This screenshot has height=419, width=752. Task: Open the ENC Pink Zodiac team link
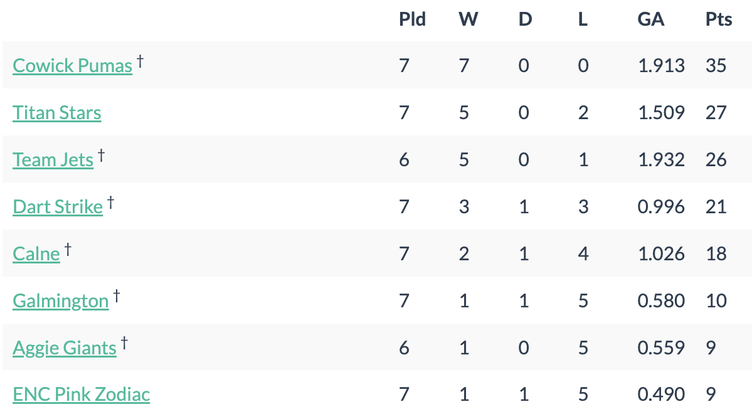81,394
